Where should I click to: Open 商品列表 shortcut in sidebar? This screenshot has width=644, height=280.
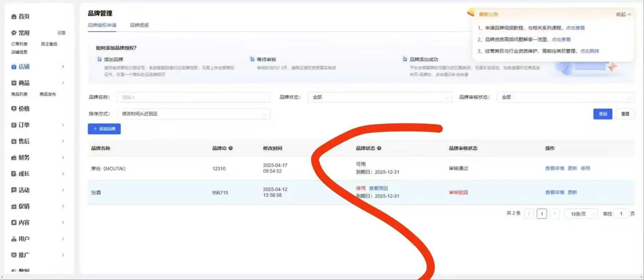point(19,94)
